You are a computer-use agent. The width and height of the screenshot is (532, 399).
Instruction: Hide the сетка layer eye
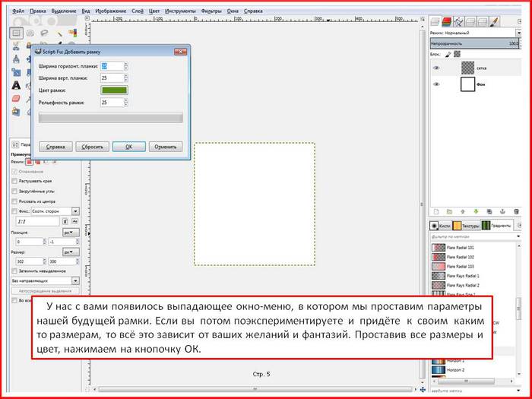click(x=437, y=68)
